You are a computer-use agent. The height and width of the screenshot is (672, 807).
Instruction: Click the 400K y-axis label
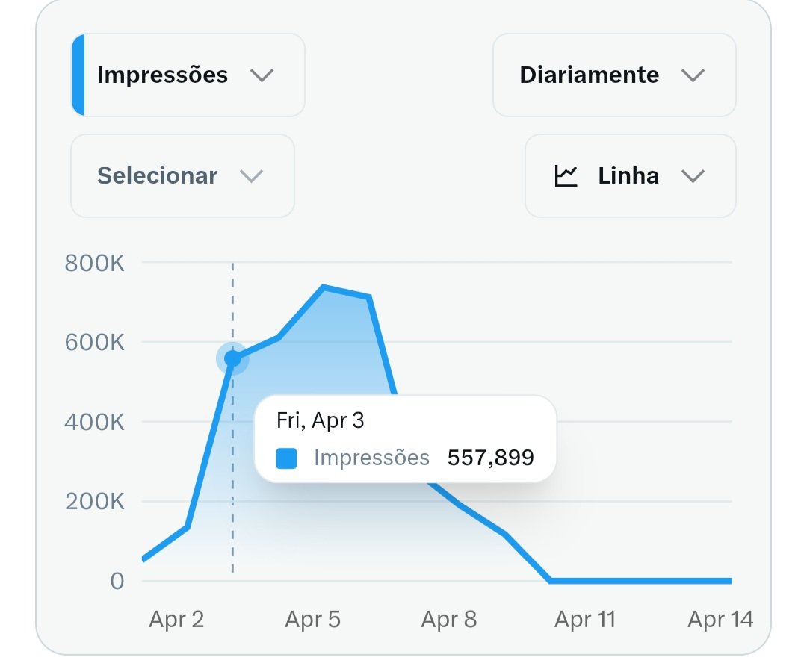(x=95, y=422)
